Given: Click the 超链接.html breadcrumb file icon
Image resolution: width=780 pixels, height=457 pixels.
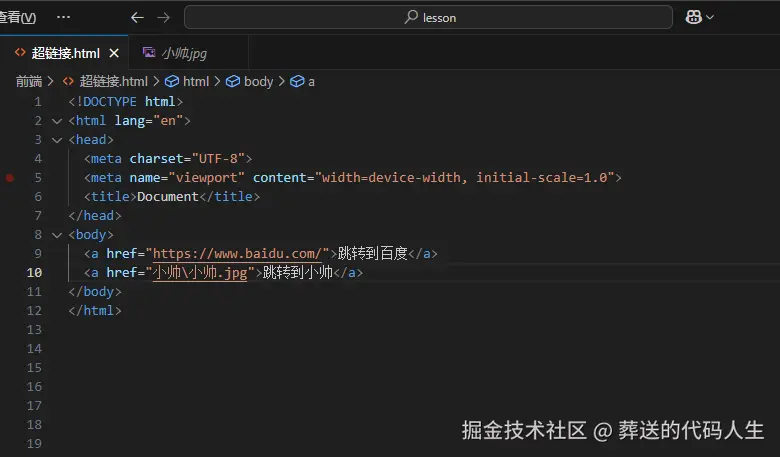Looking at the screenshot, I should [69, 81].
